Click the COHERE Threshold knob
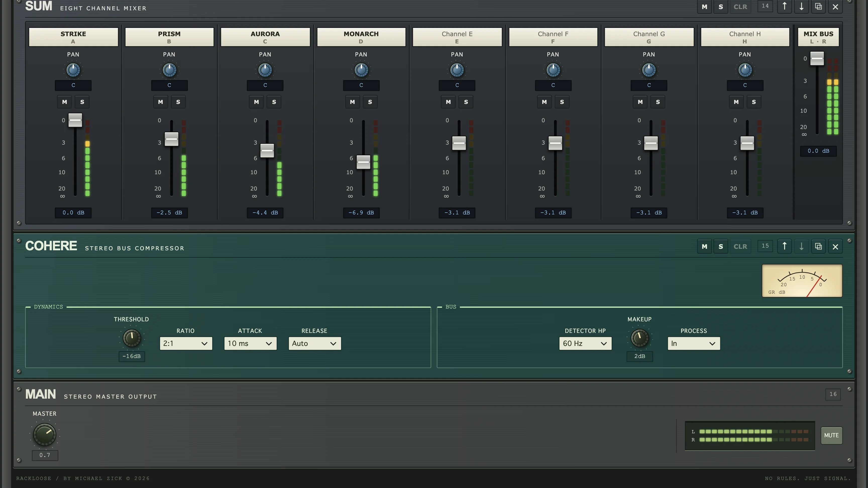Screen dimensions: 868x488 [131, 338]
